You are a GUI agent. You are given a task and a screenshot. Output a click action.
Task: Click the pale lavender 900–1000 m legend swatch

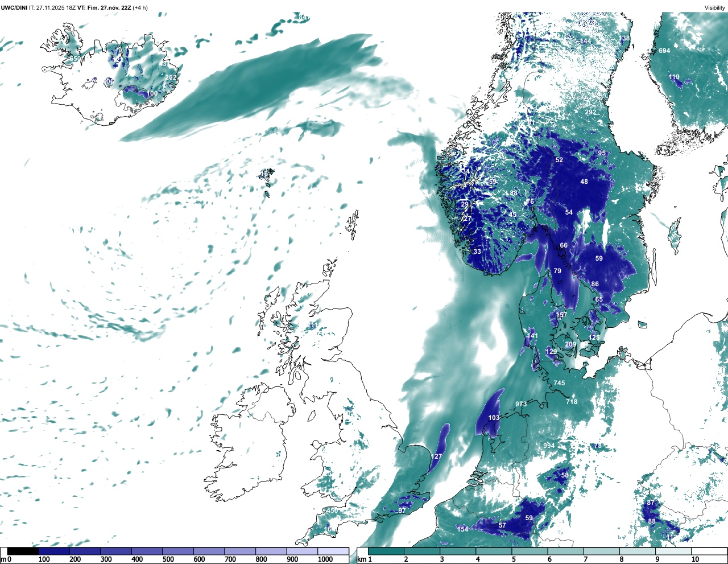click(x=301, y=551)
